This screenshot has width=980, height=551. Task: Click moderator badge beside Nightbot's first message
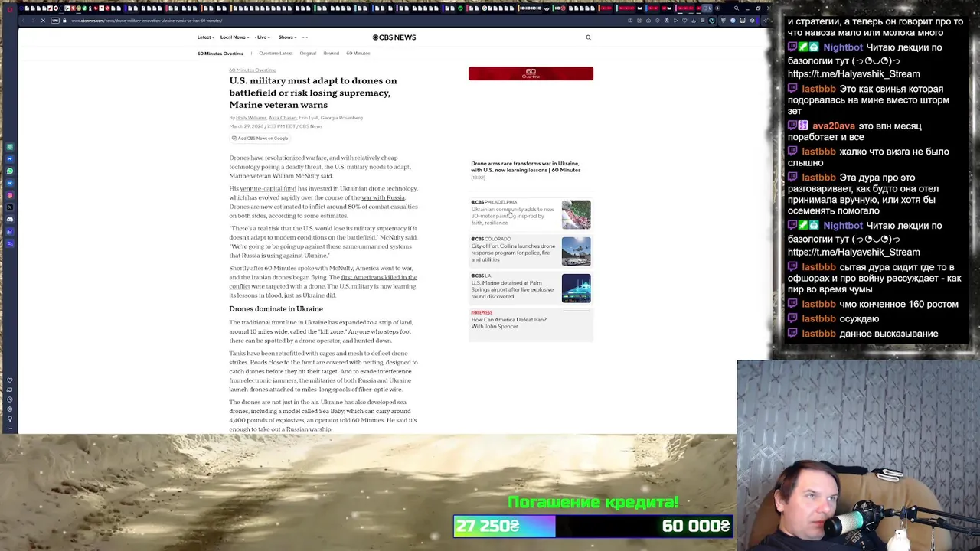[x=803, y=47]
